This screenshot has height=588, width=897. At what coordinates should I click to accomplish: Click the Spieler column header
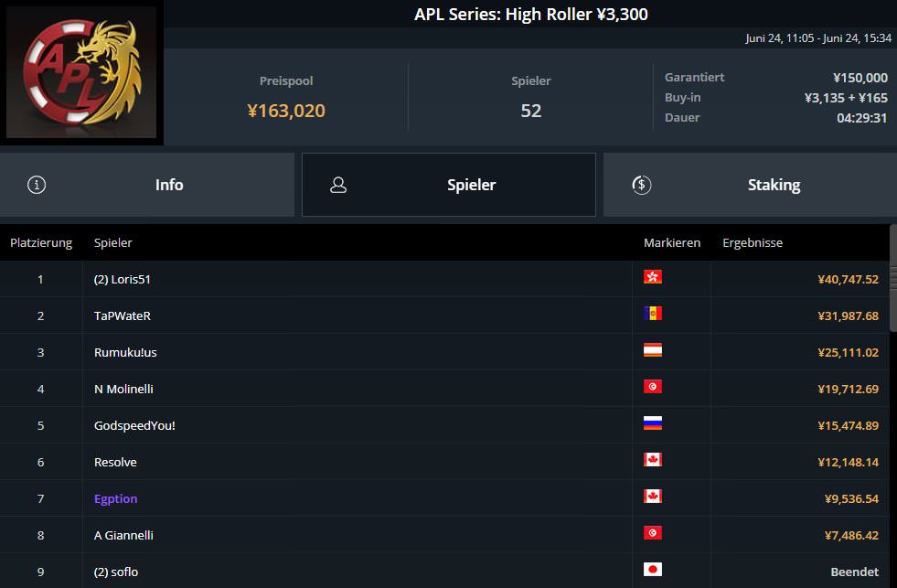coord(112,243)
